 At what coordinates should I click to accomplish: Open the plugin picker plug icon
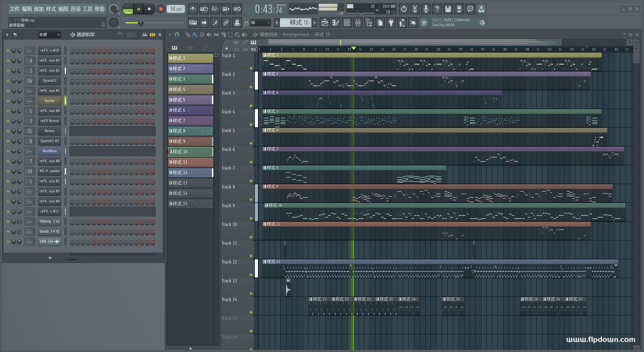click(x=391, y=23)
